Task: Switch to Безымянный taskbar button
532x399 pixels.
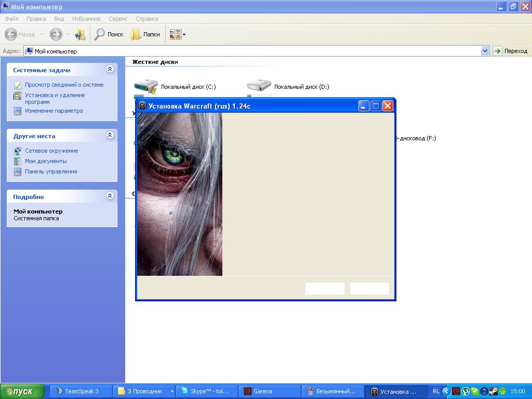Action: tap(333, 392)
